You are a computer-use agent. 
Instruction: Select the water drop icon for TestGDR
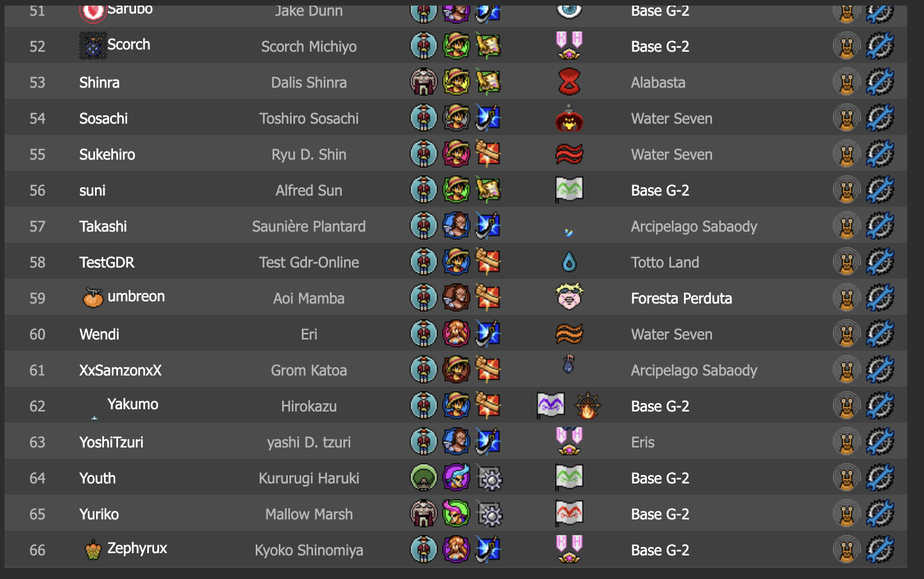569,262
